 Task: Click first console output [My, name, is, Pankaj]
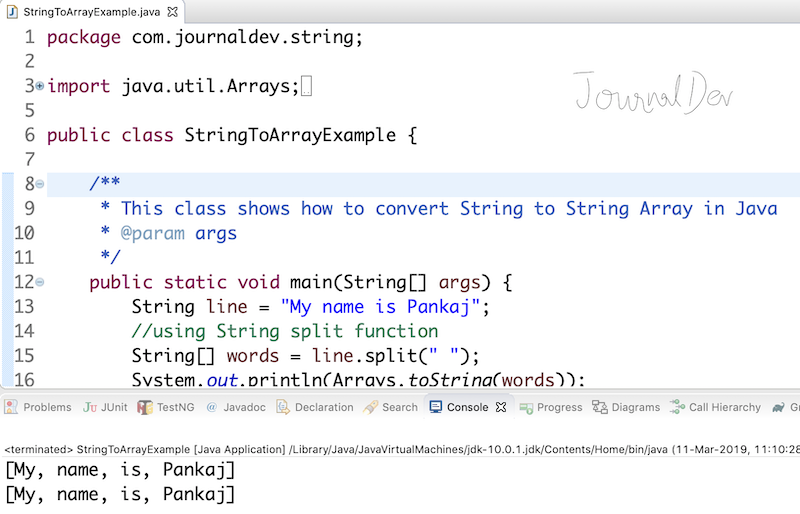coord(120,470)
